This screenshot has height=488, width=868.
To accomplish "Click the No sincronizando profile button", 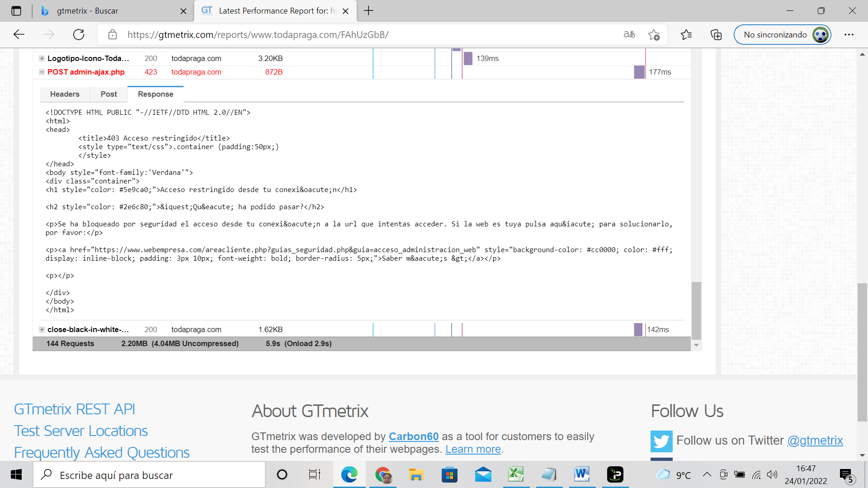I will pos(782,34).
